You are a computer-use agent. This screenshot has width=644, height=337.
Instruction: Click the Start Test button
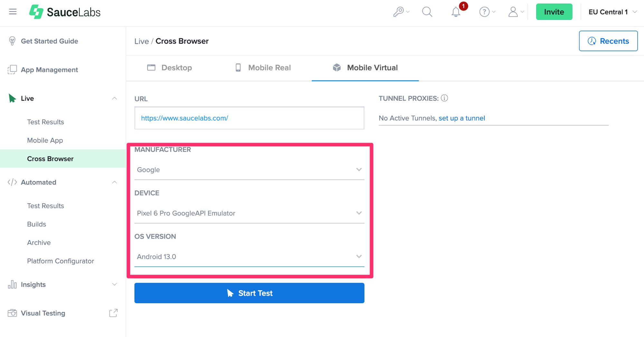tap(249, 293)
